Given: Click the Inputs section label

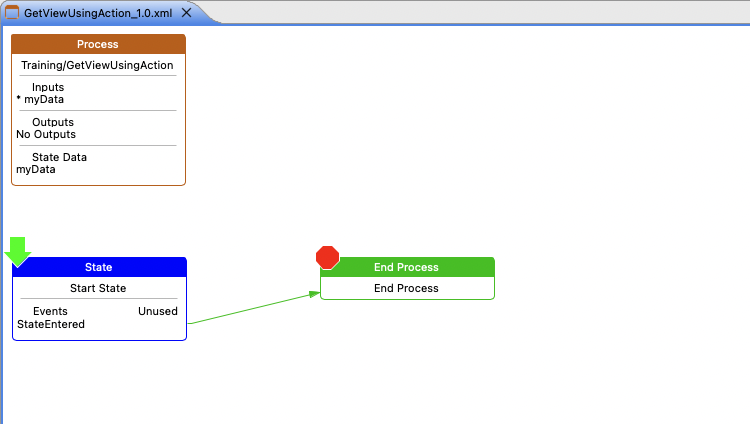Looking at the screenshot, I should point(48,87).
